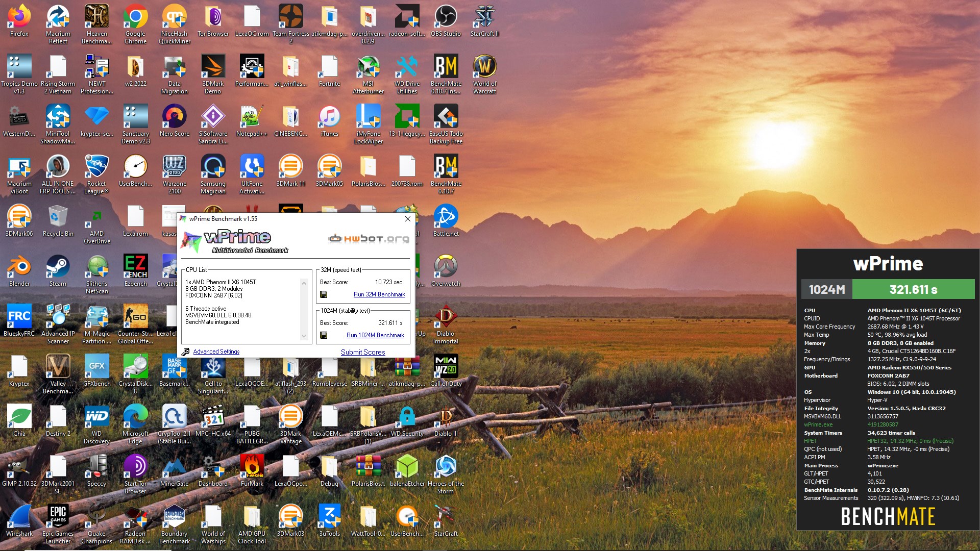This screenshot has height=551, width=980.
Task: Open Advanced Settings in wPrime
Action: (216, 352)
